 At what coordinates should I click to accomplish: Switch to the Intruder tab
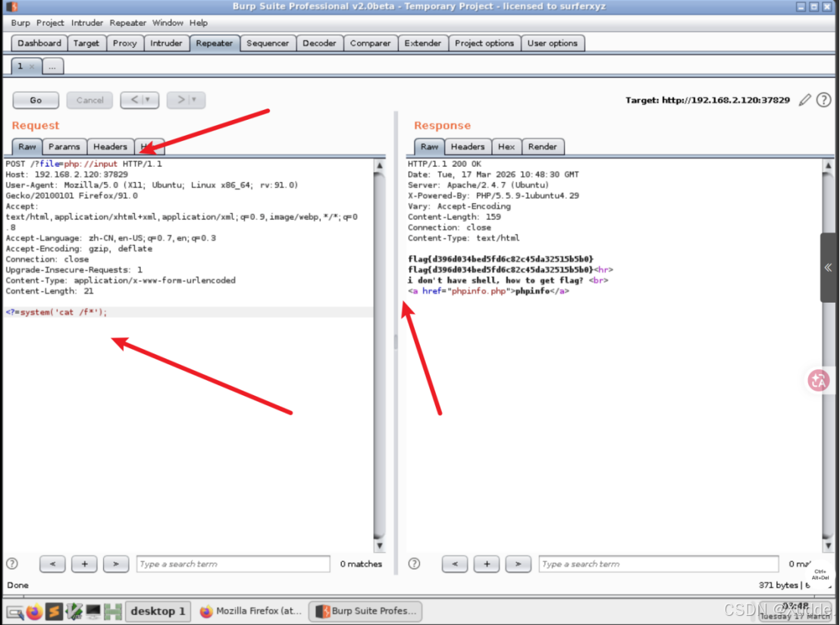(x=166, y=43)
